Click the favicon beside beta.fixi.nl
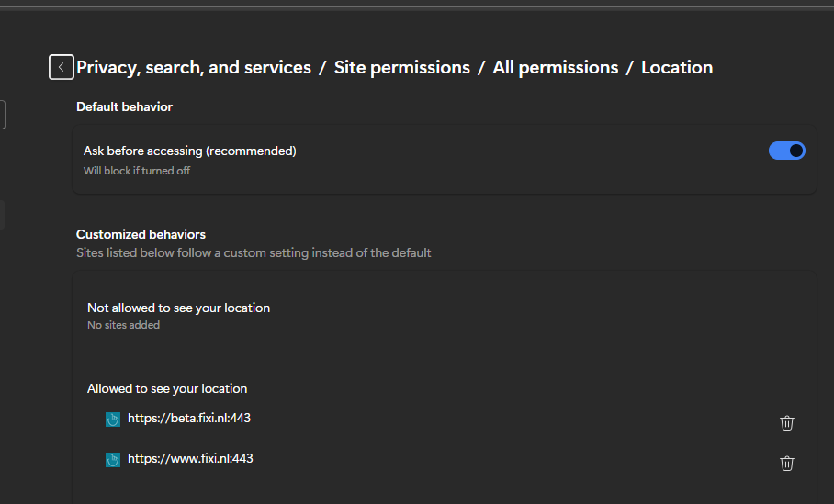This screenshot has width=834, height=504. click(113, 420)
